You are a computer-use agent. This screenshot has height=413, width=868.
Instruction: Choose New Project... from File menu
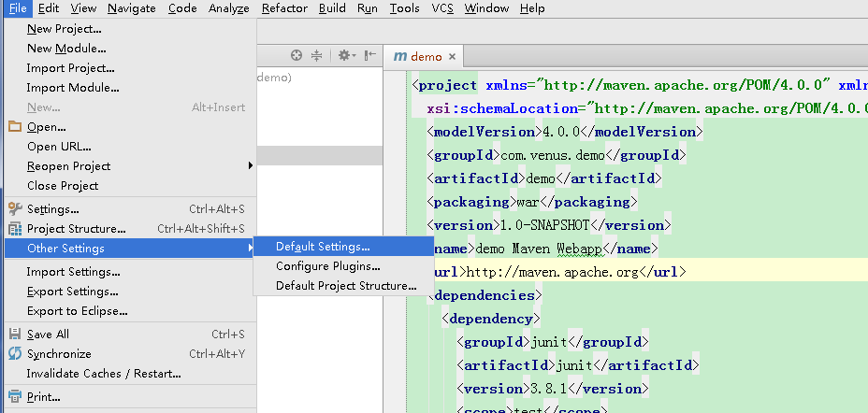[x=131, y=29]
